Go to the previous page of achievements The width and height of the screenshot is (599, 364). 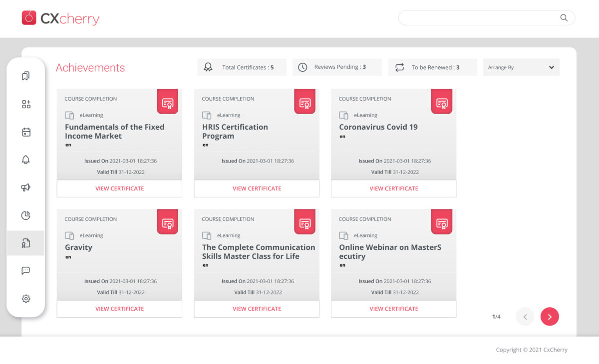pos(525,317)
